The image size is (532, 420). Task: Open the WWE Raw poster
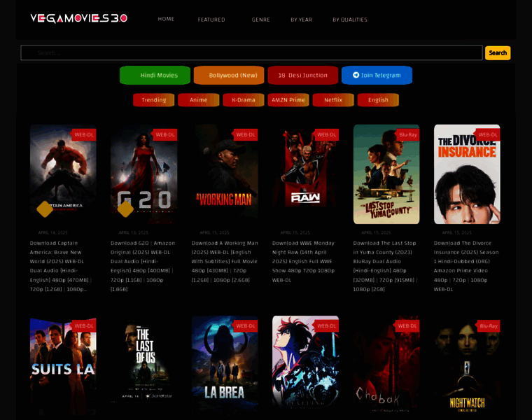coord(305,174)
